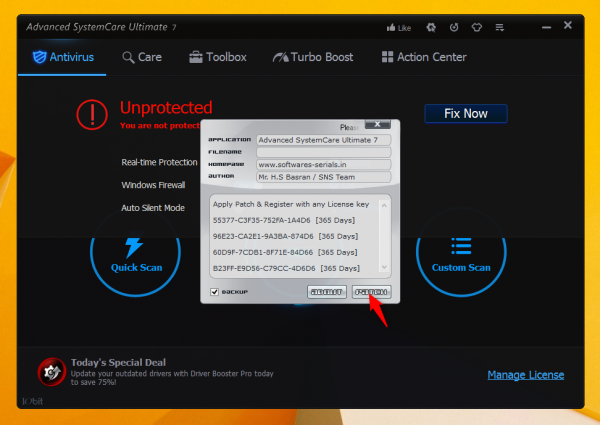Close the small patch dialog
The width and height of the screenshot is (600, 425).
point(377,124)
